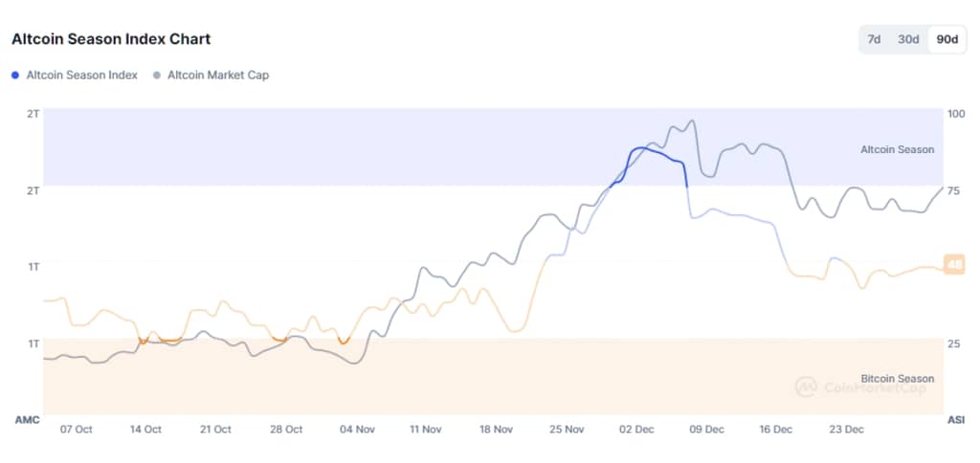980x463 pixels.
Task: Switch chart range to 7d
Action: [874, 39]
